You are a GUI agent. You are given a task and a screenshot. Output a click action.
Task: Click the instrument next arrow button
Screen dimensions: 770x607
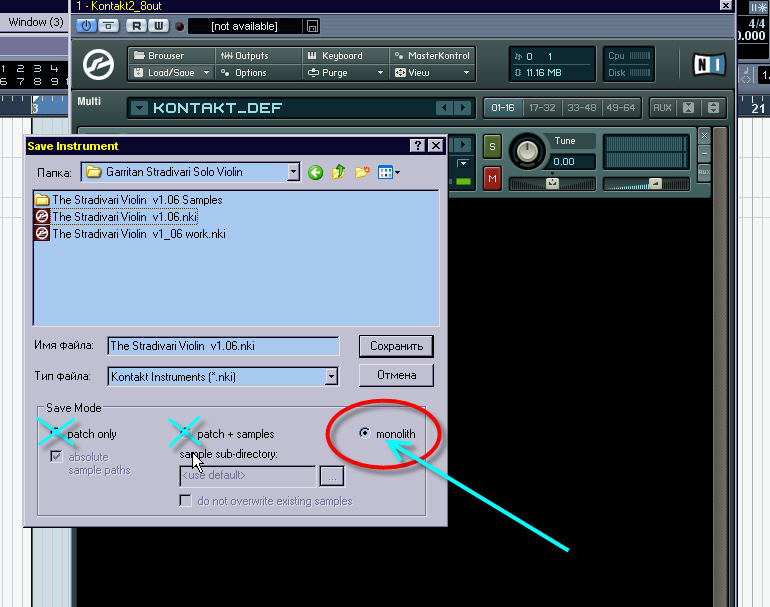coord(462,145)
